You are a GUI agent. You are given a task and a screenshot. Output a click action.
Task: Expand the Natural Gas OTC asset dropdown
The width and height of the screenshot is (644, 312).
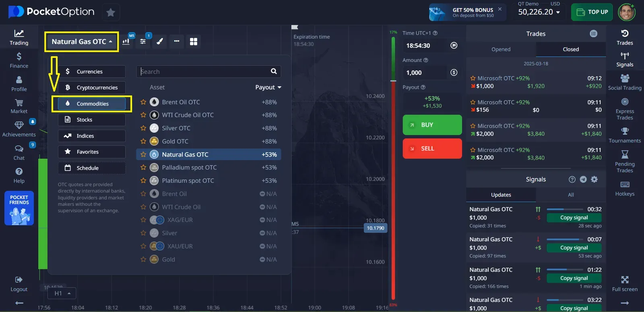point(82,42)
